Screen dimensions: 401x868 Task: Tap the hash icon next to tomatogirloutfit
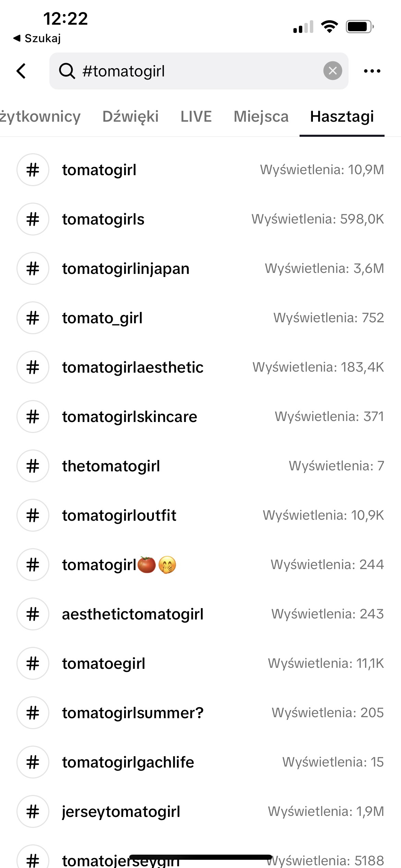click(x=33, y=516)
